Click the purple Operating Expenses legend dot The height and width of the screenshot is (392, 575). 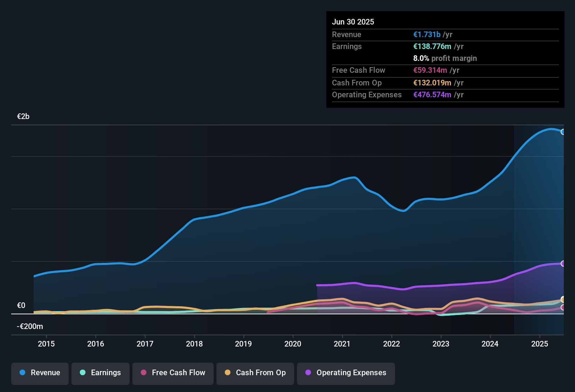pos(308,372)
